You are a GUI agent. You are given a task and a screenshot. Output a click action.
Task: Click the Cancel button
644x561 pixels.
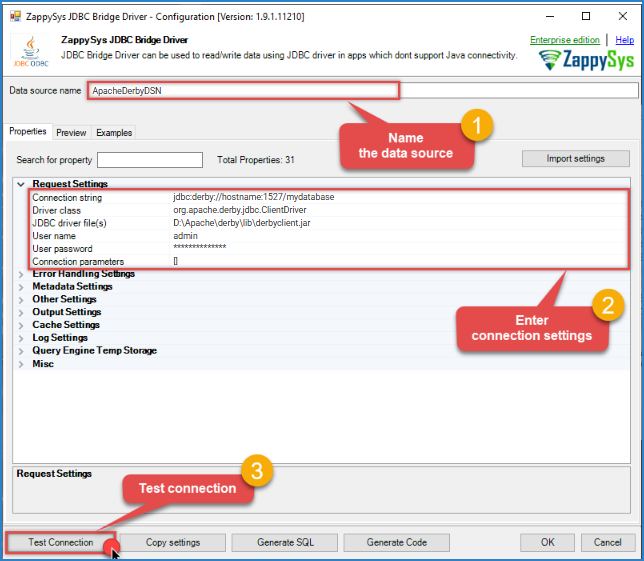click(607, 542)
